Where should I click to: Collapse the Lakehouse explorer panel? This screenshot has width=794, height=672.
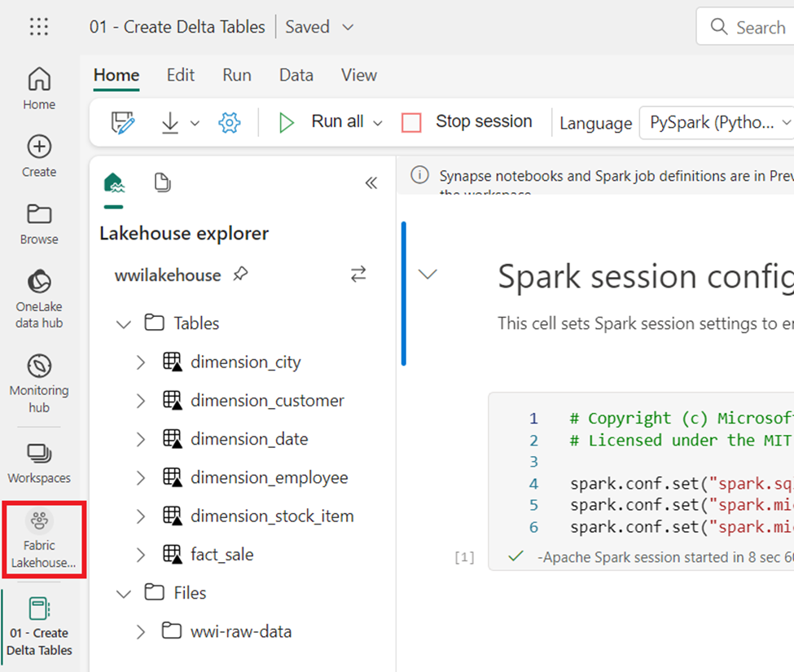[371, 182]
